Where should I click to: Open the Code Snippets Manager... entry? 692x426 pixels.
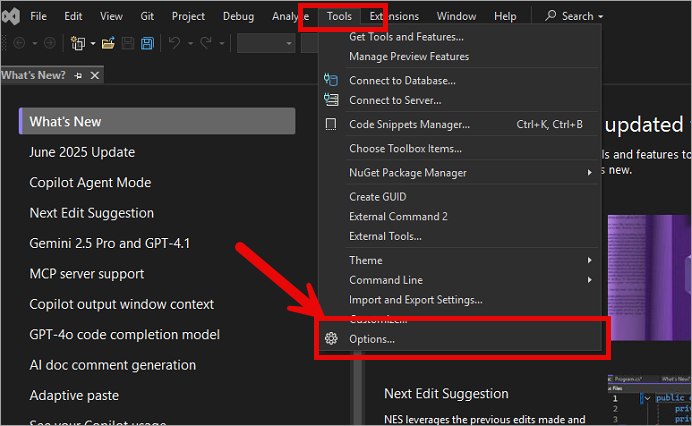click(460, 124)
